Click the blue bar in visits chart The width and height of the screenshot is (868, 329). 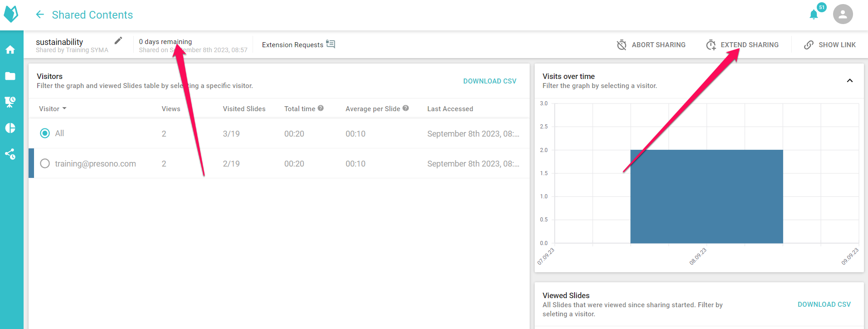pyautogui.click(x=707, y=196)
